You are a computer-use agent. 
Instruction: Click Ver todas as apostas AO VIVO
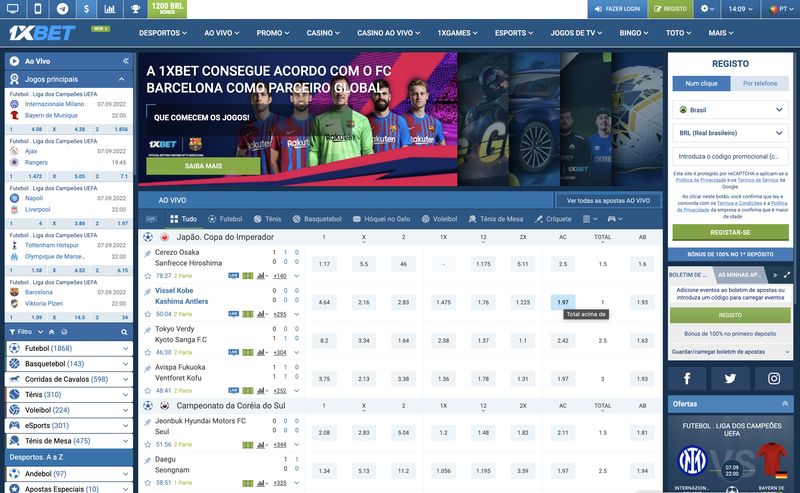pyautogui.click(x=608, y=201)
